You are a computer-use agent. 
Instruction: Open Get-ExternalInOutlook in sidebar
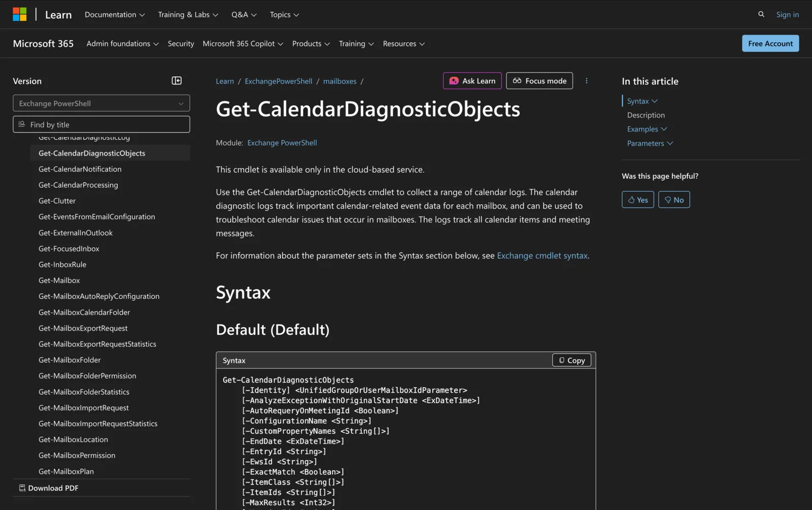76,233
